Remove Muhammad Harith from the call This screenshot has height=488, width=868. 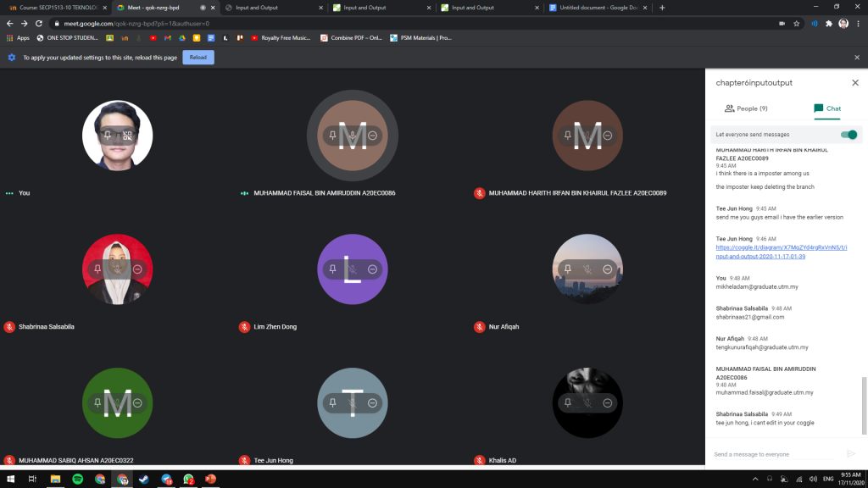click(x=608, y=136)
